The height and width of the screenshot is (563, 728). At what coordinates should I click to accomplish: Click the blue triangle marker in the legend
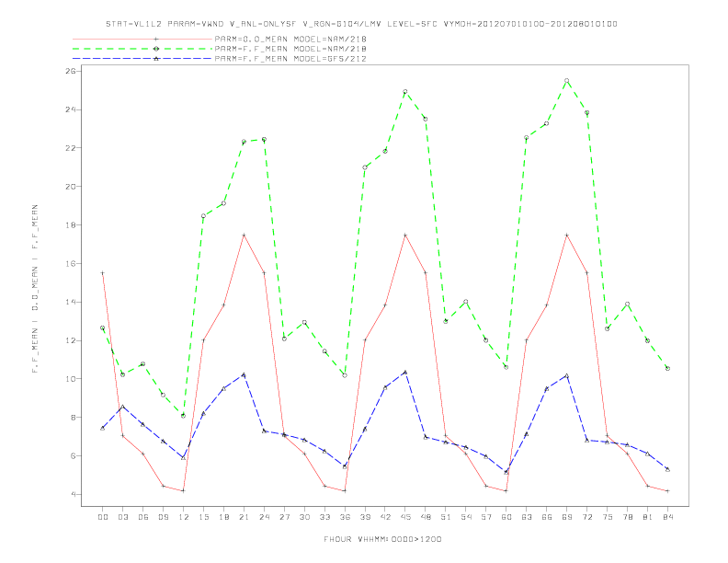coord(156,59)
